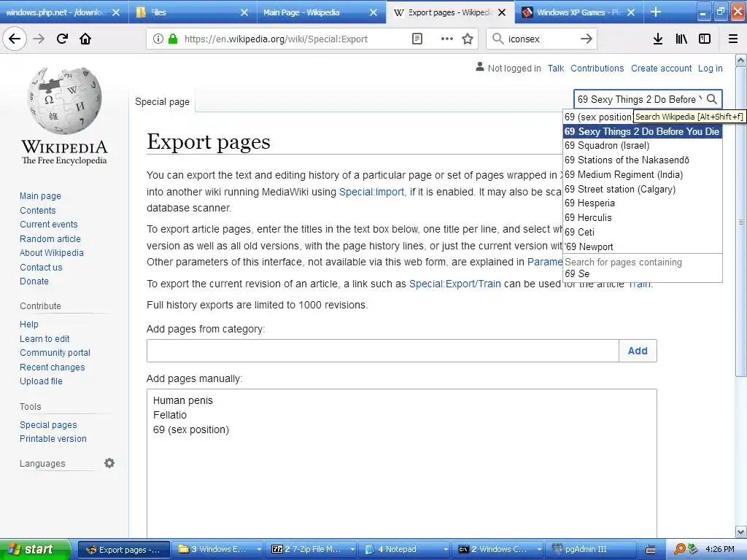Open the Windows Explorer taskbar group
Viewport: 747px width, 560px height.
[x=219, y=549]
